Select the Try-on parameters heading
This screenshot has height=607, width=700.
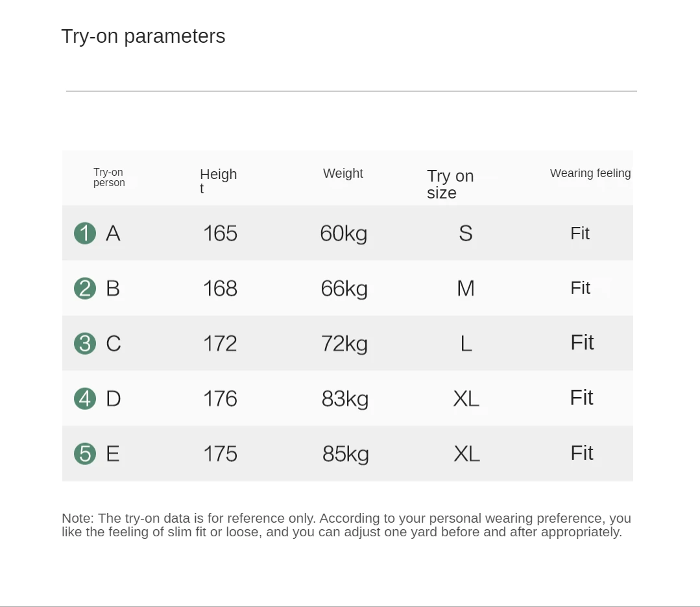point(143,36)
